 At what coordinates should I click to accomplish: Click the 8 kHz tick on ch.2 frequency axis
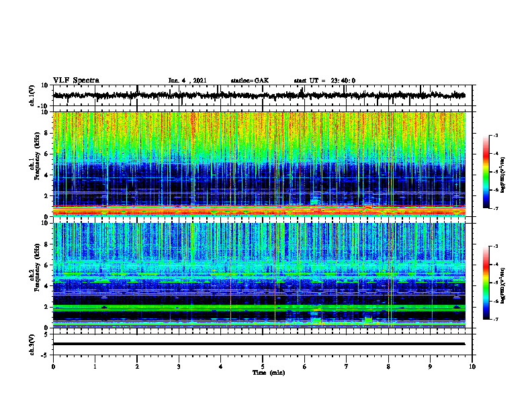46,244
